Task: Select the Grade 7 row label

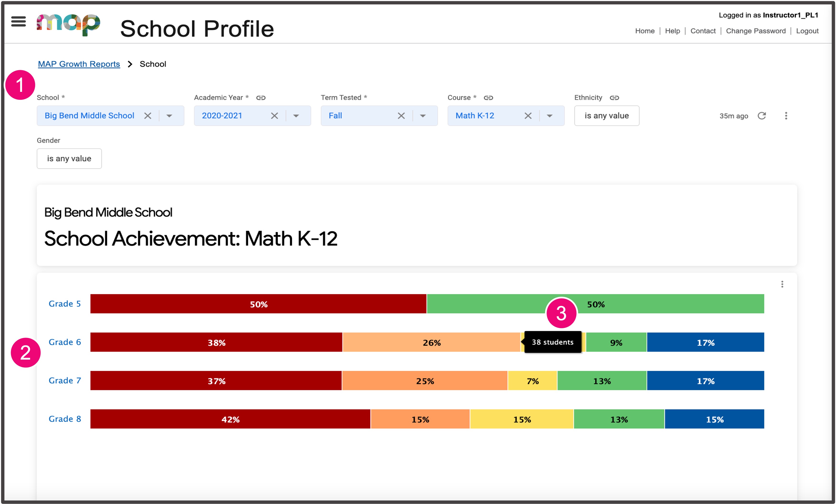Action: click(x=64, y=381)
